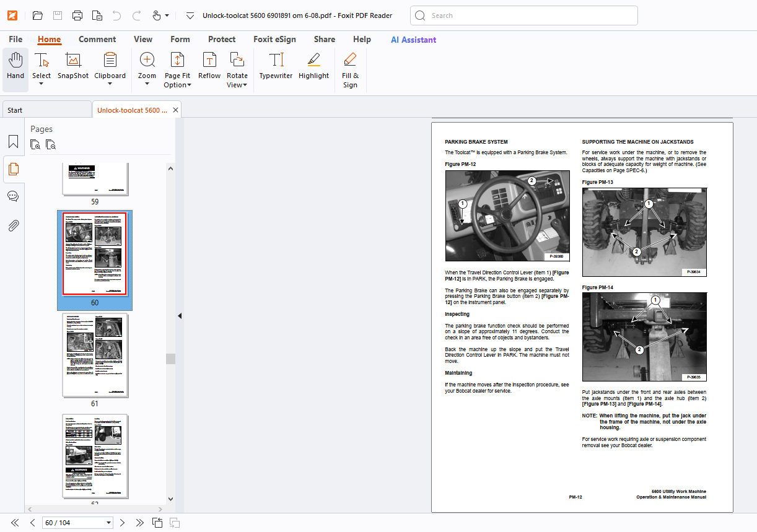The image size is (757, 532).
Task: Open the Fill & Sign tool
Action: click(350, 70)
